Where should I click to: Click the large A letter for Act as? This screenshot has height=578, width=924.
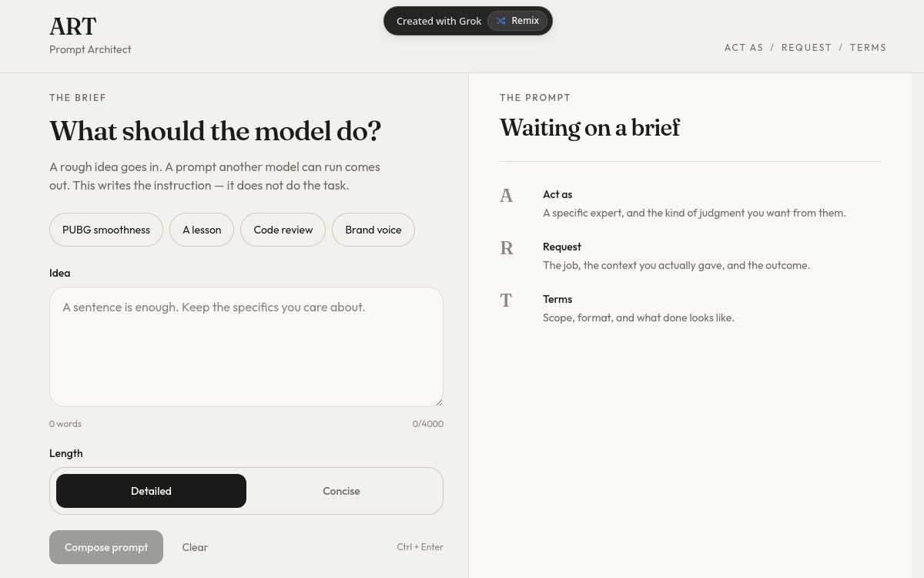coord(506,196)
